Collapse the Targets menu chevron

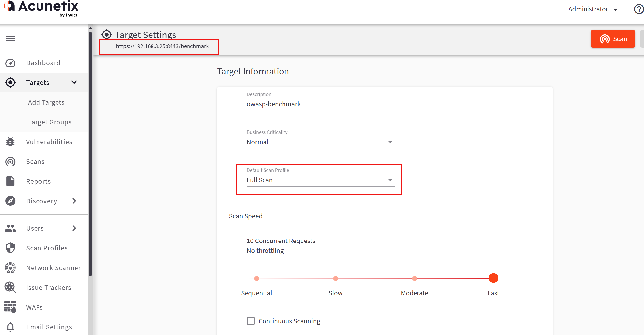click(74, 82)
